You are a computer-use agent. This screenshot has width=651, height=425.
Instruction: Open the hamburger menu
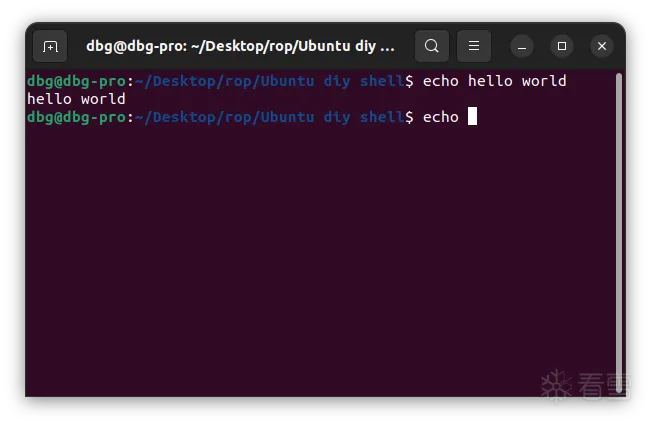pos(474,46)
